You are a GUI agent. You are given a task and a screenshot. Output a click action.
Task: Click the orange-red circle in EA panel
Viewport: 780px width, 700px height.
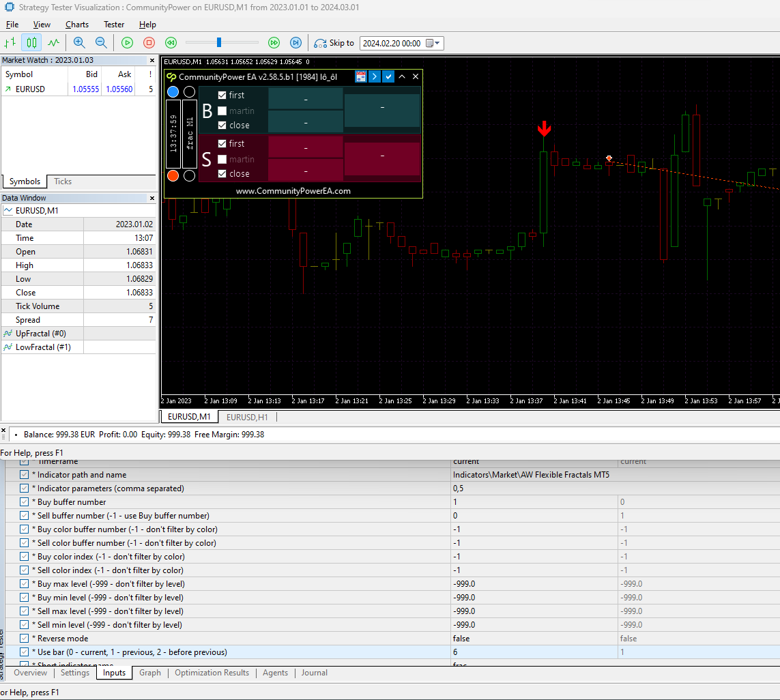click(x=173, y=175)
